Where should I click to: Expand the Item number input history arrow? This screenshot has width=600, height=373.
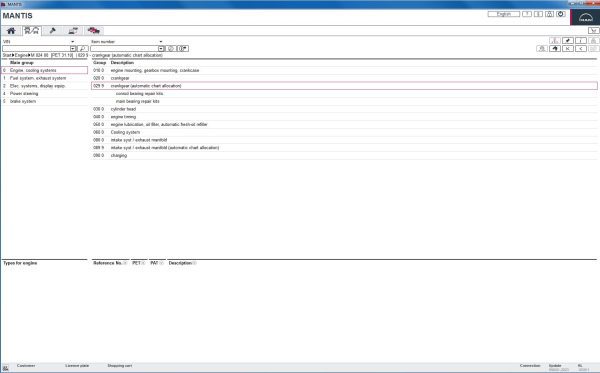pos(161,49)
